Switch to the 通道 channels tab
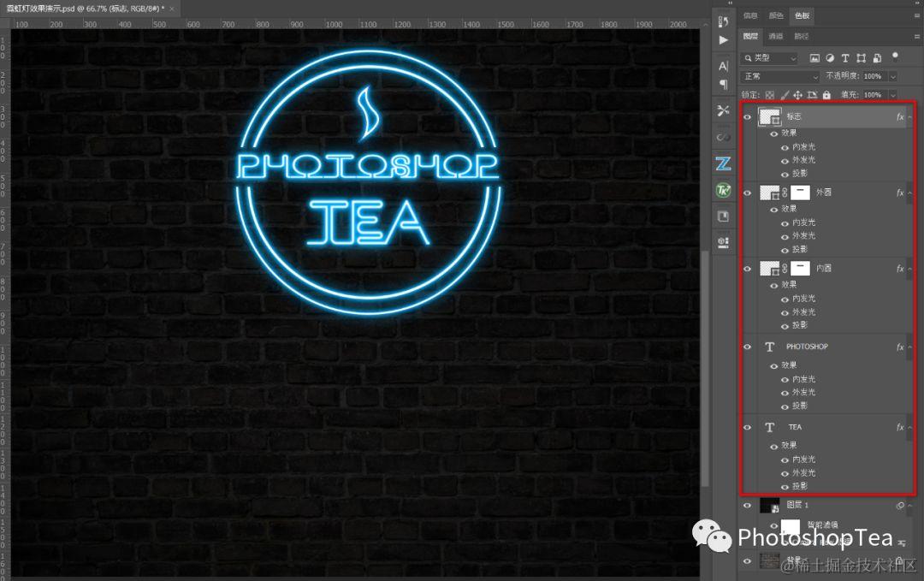The image size is (924, 581). [775, 37]
